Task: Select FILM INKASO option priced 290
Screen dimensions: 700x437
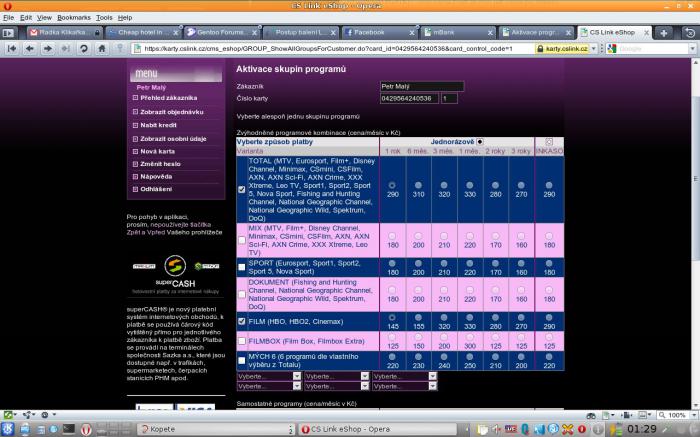Action: (549, 317)
